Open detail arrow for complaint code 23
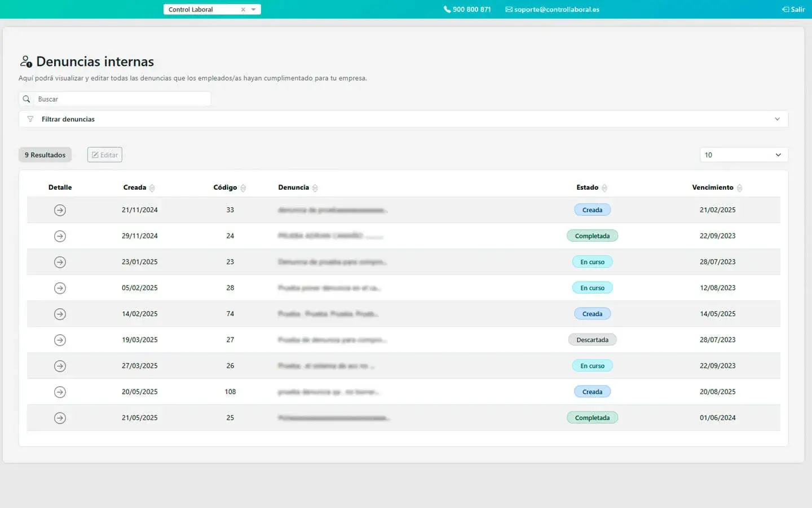This screenshot has height=508, width=812. 60,262
